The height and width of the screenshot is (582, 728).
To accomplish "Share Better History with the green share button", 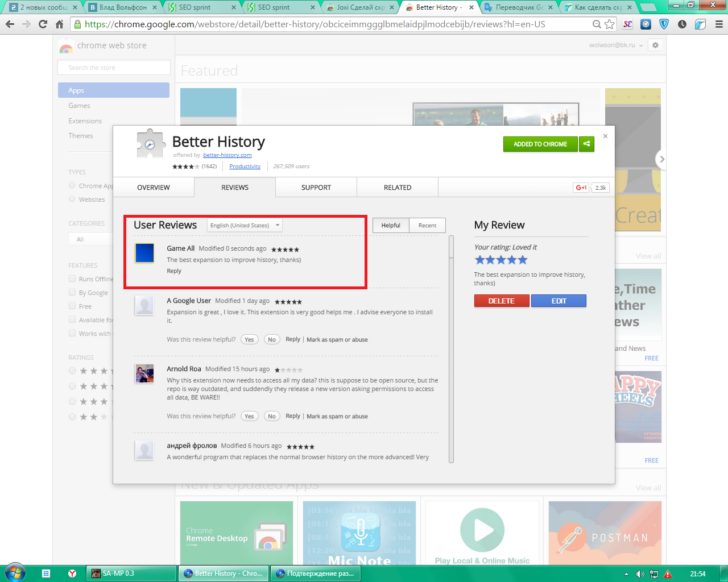I will click(586, 144).
